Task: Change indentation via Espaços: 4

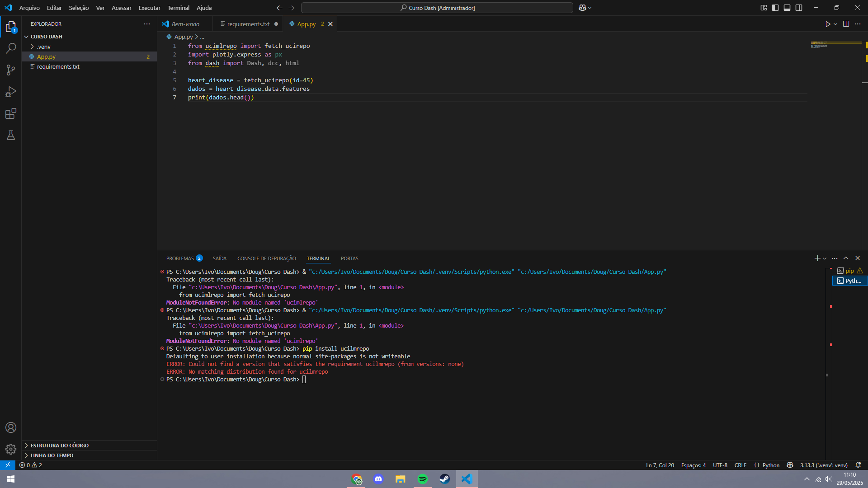Action: tap(693, 465)
